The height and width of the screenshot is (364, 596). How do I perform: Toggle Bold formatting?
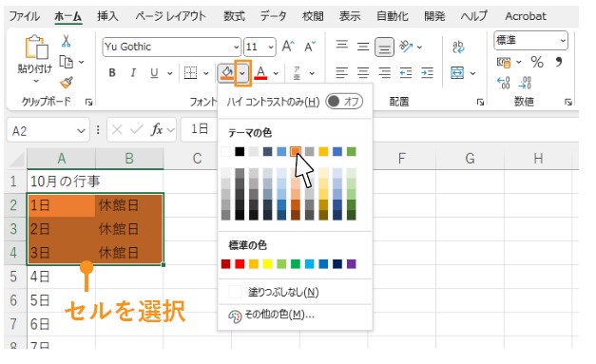point(112,72)
